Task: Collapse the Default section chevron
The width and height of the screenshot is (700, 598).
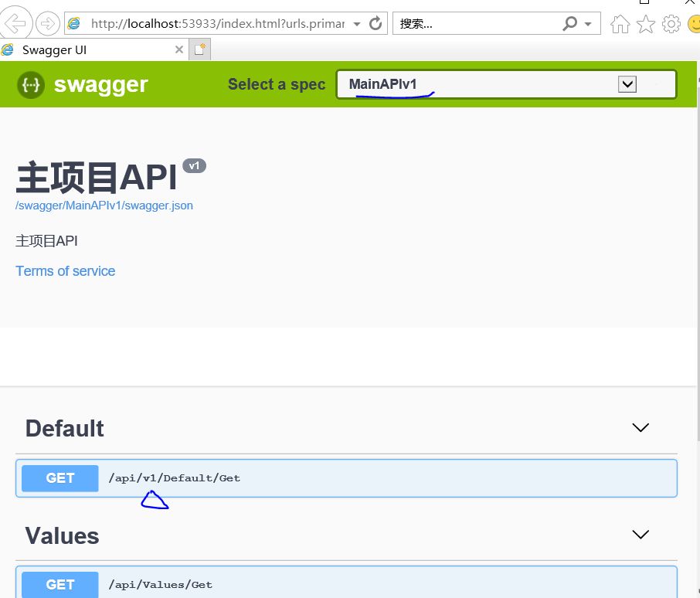Action: click(x=641, y=427)
